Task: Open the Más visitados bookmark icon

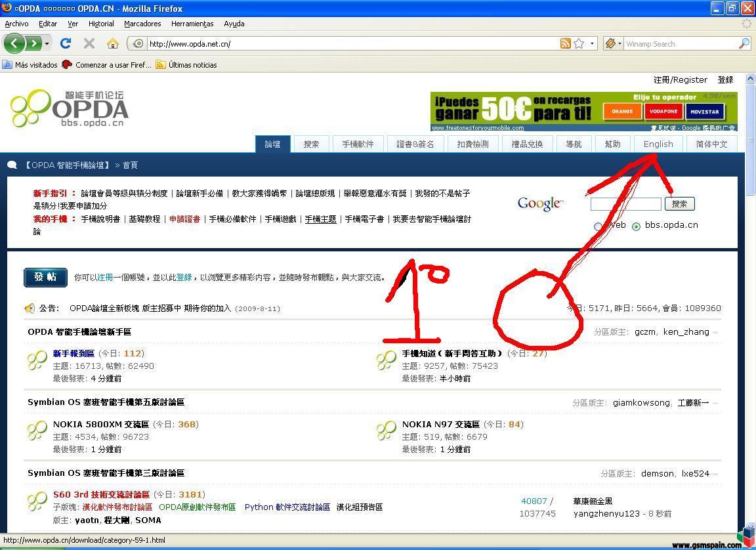Action: point(7,64)
